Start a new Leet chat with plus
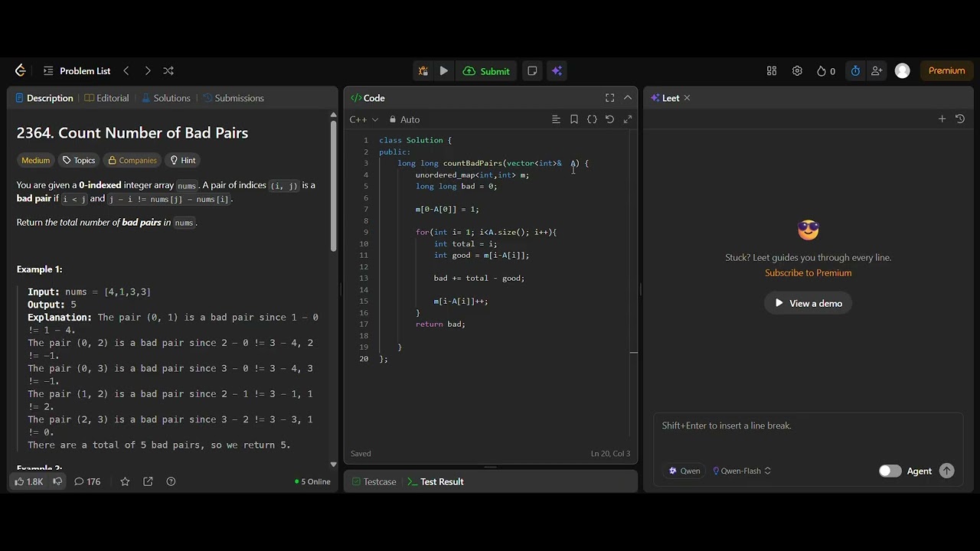 click(x=942, y=119)
